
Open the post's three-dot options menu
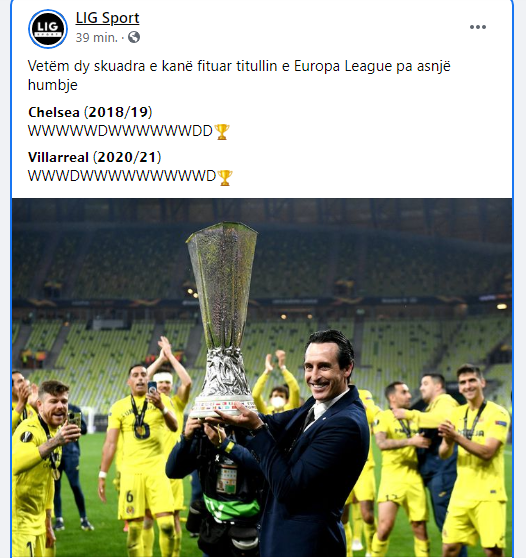[x=478, y=27]
